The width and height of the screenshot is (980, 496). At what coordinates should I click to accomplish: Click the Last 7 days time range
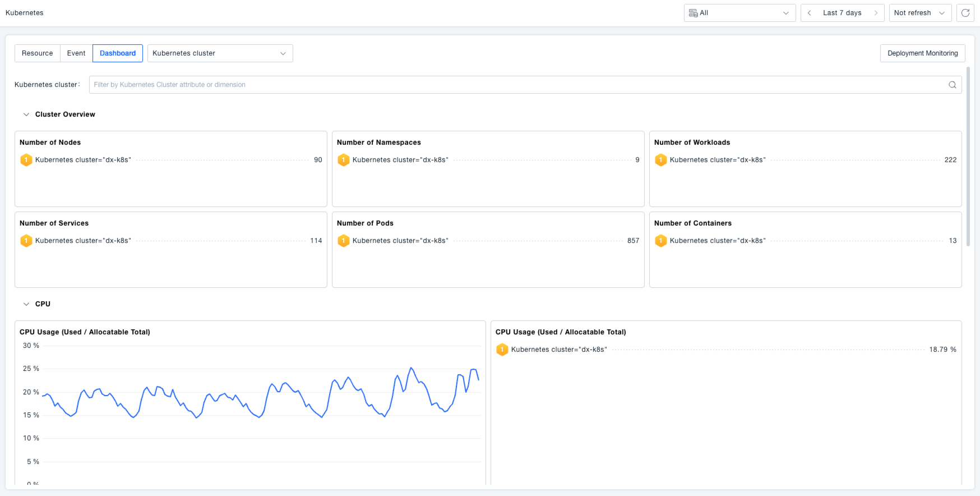pos(842,13)
